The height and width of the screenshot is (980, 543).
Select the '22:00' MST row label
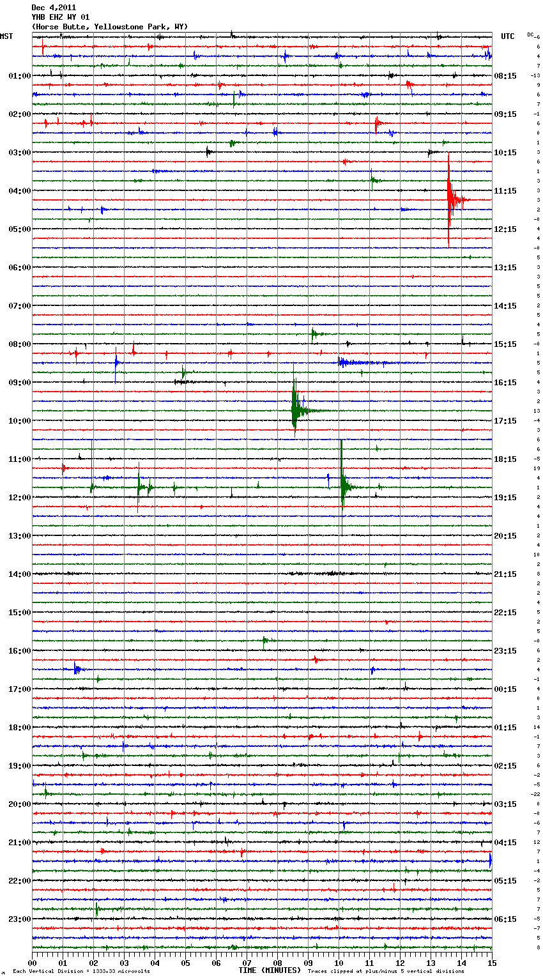coord(20,881)
